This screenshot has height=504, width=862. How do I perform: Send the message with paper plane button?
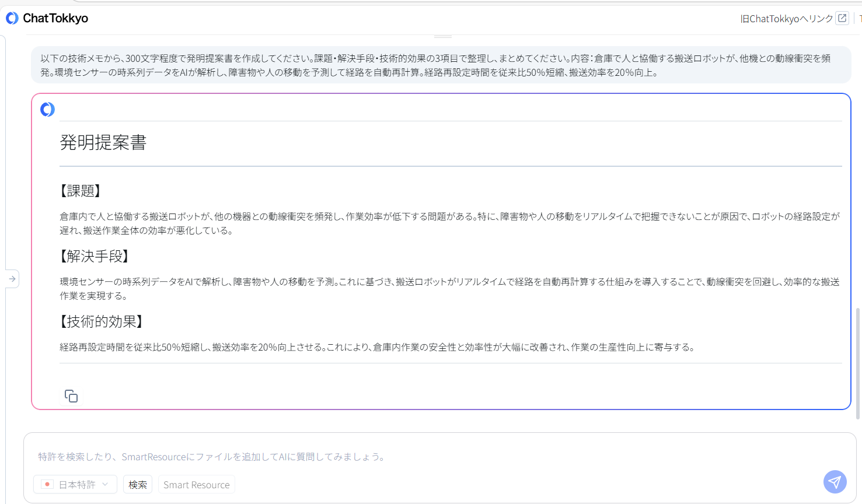click(835, 482)
